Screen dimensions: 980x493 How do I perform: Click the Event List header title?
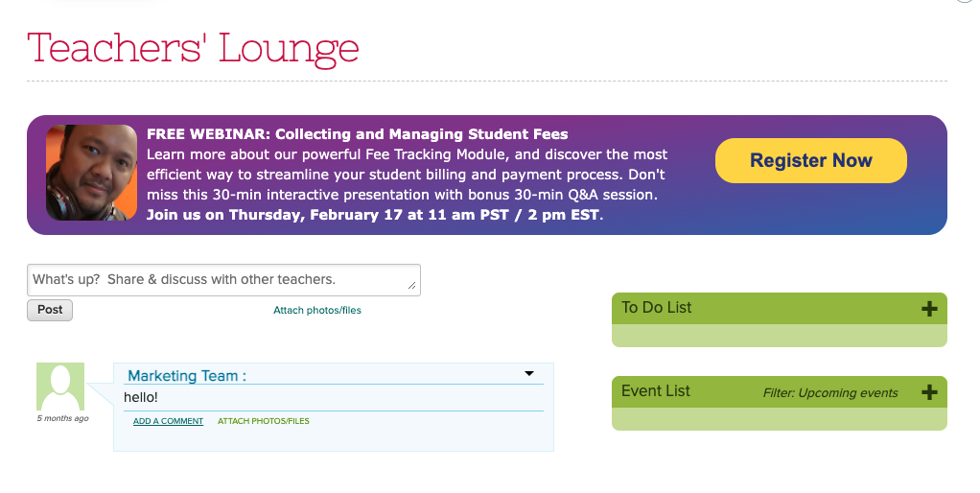point(656,391)
